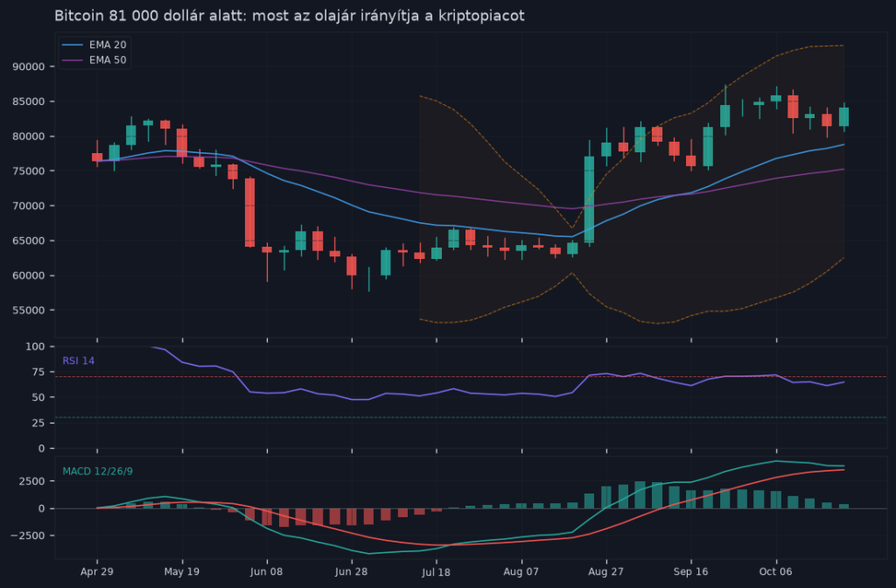
Task: Click the Apr 29 date label
Action: (x=96, y=571)
